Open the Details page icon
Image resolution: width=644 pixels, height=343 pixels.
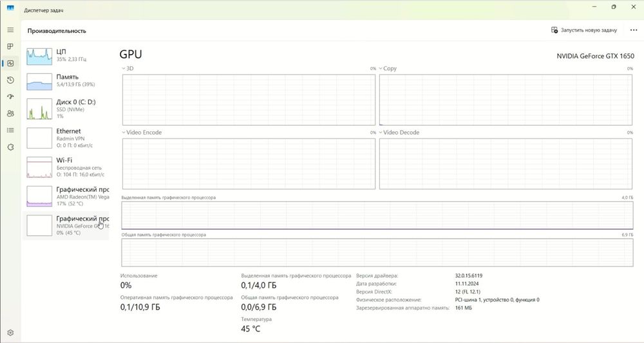pos(11,130)
